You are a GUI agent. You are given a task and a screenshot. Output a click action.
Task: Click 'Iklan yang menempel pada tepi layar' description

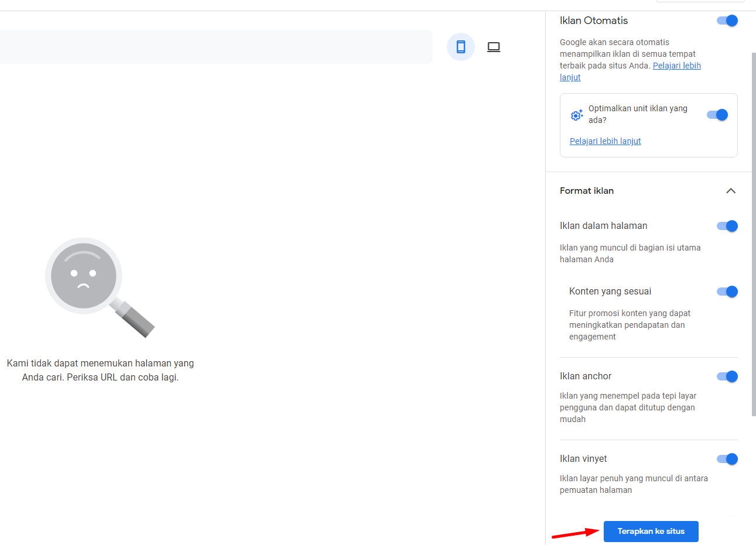coord(628,407)
